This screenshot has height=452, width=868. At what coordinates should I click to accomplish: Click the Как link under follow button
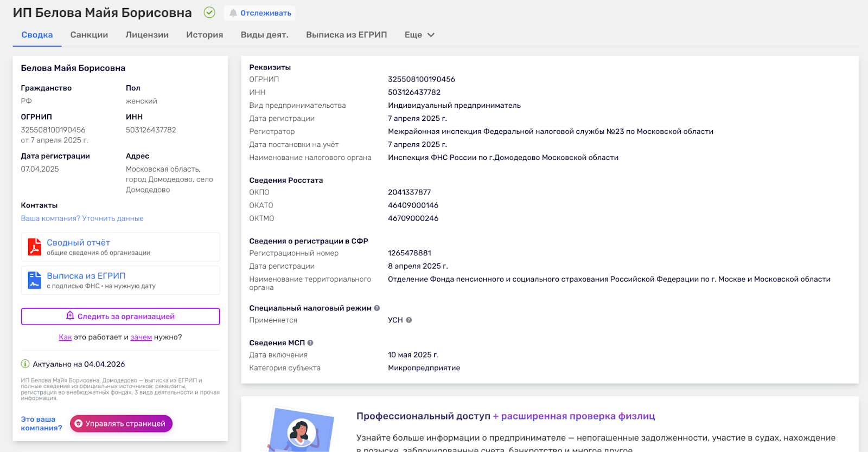point(65,337)
